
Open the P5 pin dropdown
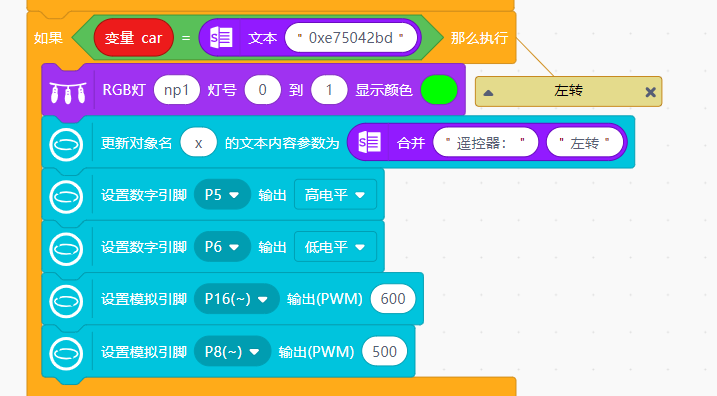click(x=222, y=195)
